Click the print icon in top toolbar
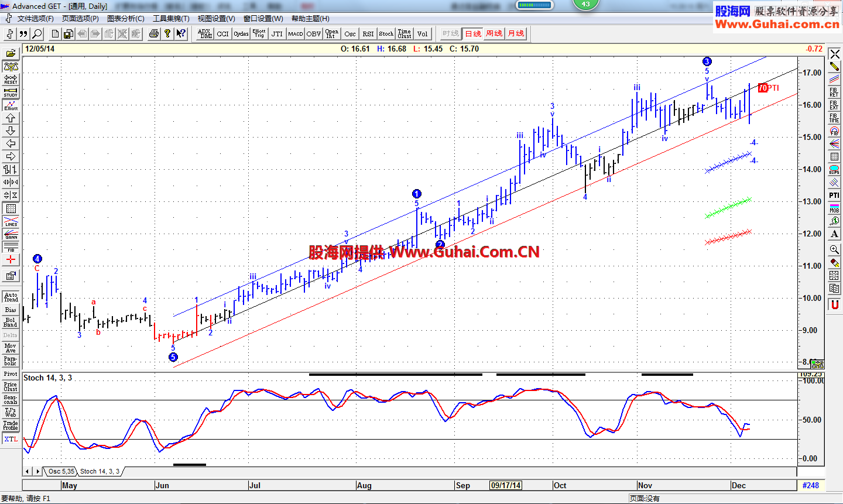843x504 pixels. (x=153, y=33)
